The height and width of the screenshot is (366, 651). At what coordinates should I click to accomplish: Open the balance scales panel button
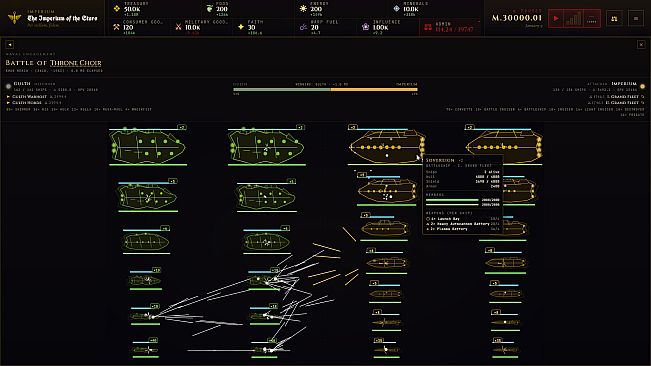click(x=614, y=18)
